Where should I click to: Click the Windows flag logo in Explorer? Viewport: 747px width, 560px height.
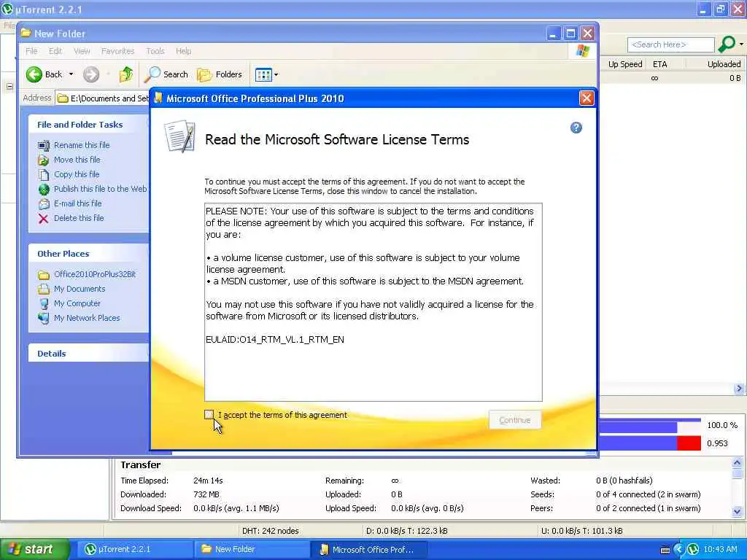tap(583, 50)
